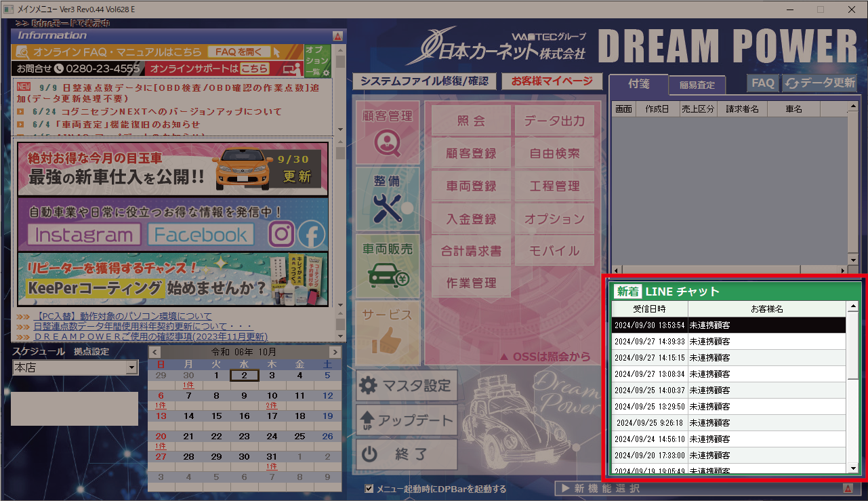868x501 pixels.
Task: Select 合計請求書 menu item
Action: tap(471, 251)
